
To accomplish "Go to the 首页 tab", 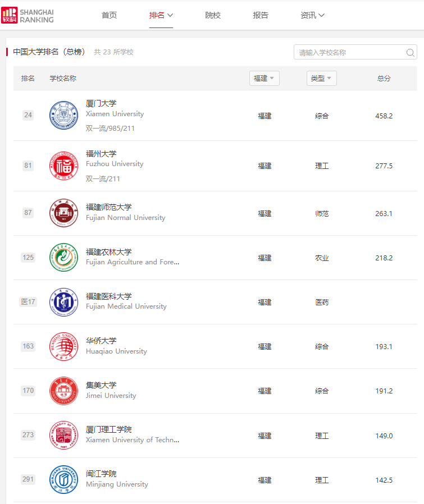I will 110,15.
